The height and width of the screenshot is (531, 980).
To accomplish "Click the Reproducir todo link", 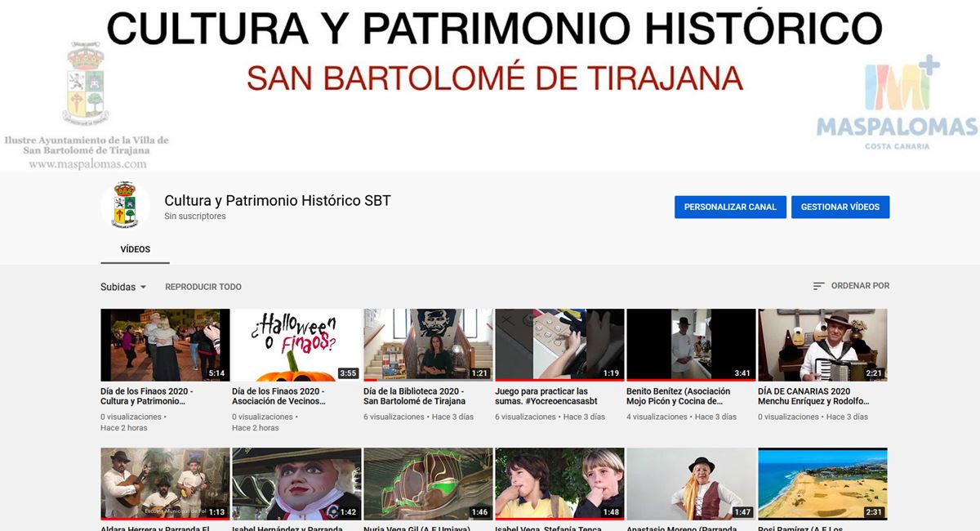I will [203, 287].
